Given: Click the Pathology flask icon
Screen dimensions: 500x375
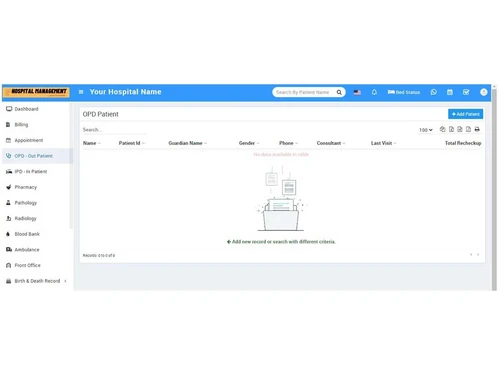Looking at the screenshot, I should tap(8, 203).
